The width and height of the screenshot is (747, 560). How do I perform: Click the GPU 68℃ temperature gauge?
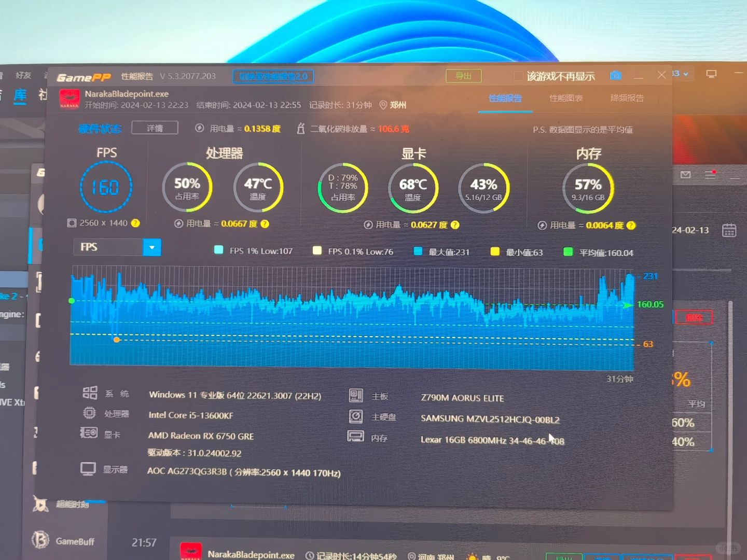[413, 188]
